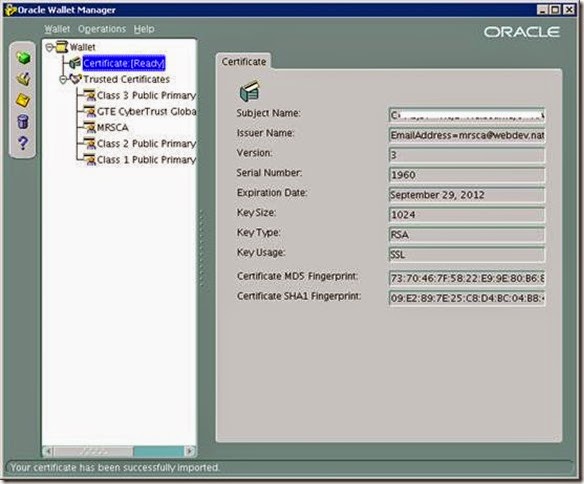Click the large certificate icon in Certificate panel
Screen dimensions: 584x484
click(x=249, y=91)
